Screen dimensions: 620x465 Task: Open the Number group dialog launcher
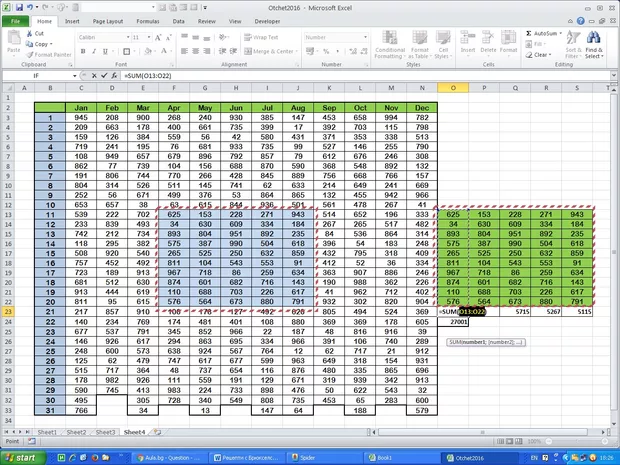(x=367, y=65)
